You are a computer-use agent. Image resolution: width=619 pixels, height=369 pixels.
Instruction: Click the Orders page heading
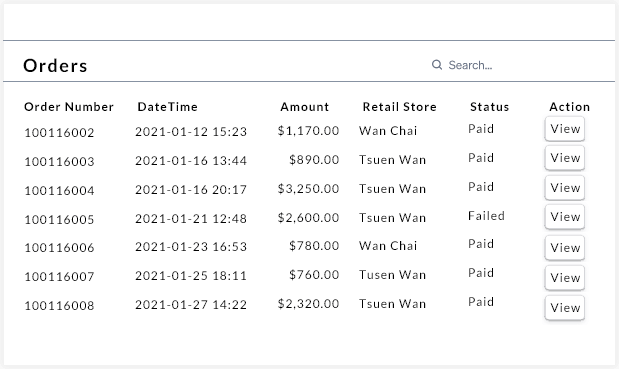tap(55, 66)
